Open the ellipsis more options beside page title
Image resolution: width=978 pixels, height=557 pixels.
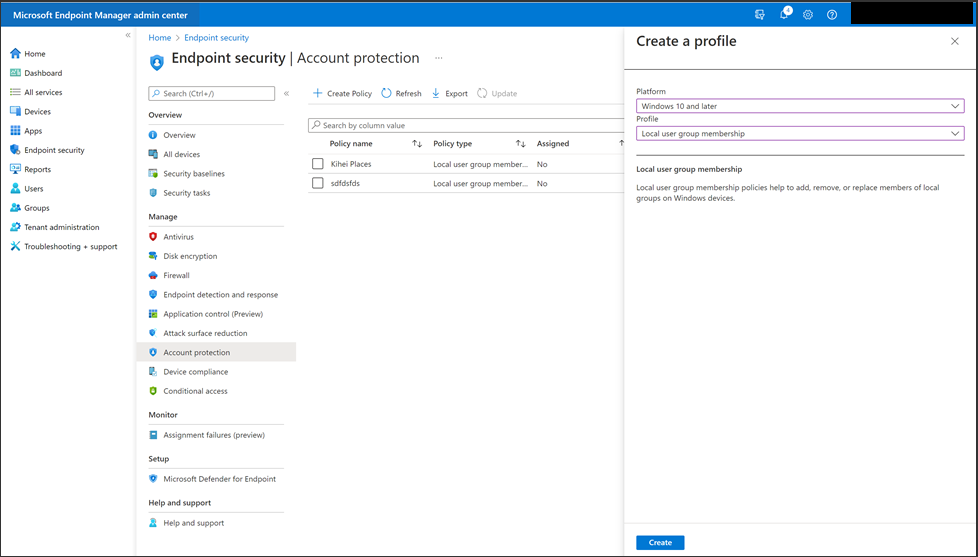coord(439,58)
